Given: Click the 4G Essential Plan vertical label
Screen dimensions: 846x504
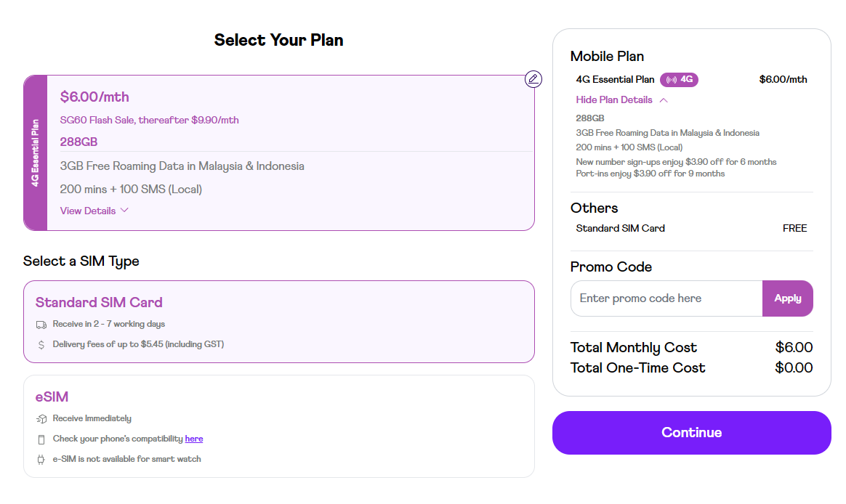Looking at the screenshot, I should tap(36, 153).
